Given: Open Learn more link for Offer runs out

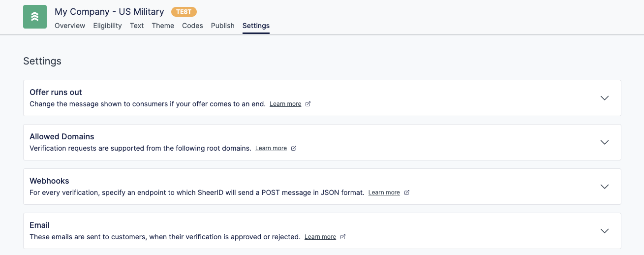Looking at the screenshot, I should (x=285, y=104).
